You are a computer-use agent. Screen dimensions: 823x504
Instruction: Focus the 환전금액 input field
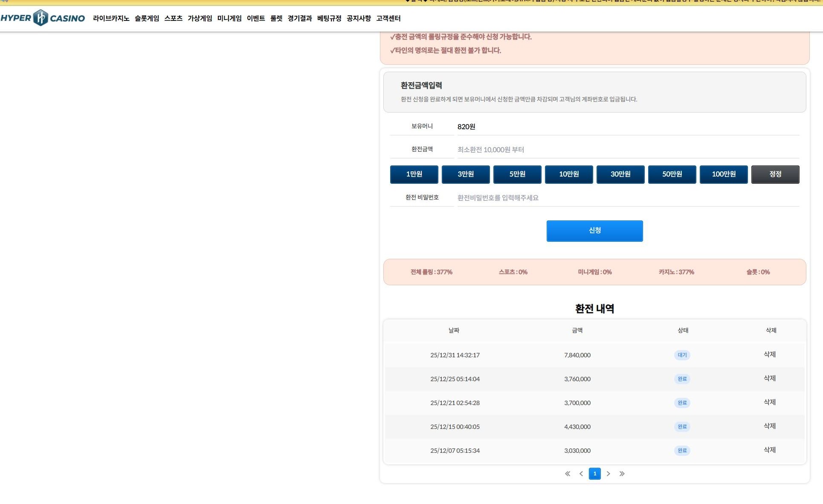point(628,150)
